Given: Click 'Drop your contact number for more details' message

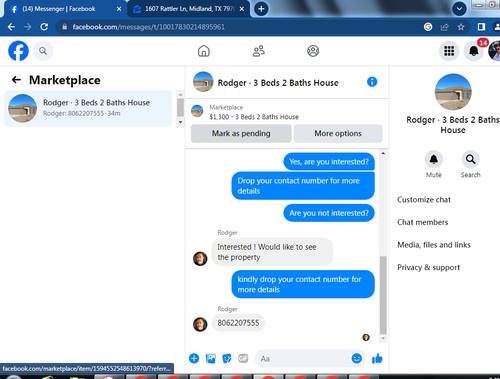Looking at the screenshot, I should [303, 186].
